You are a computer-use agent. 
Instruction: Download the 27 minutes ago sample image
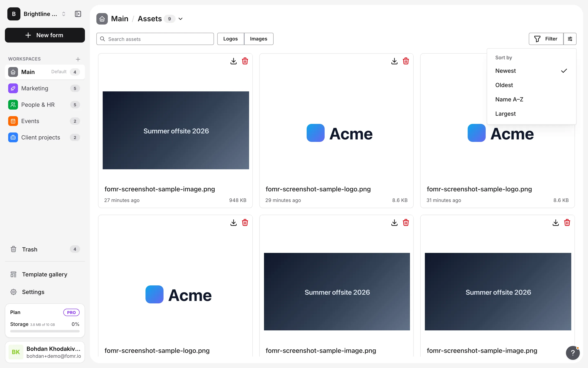click(233, 61)
